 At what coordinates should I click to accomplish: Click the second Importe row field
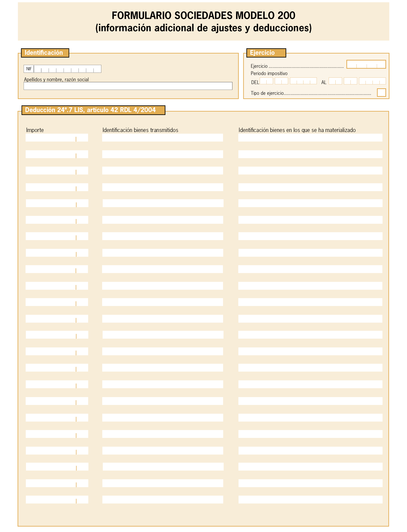point(57,154)
